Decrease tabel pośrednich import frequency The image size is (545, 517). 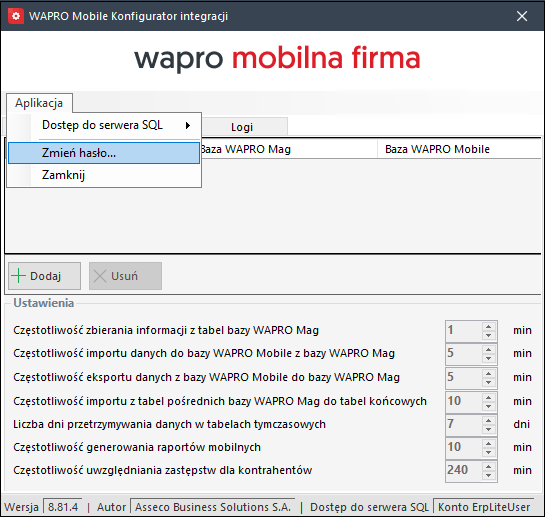pyautogui.click(x=489, y=406)
